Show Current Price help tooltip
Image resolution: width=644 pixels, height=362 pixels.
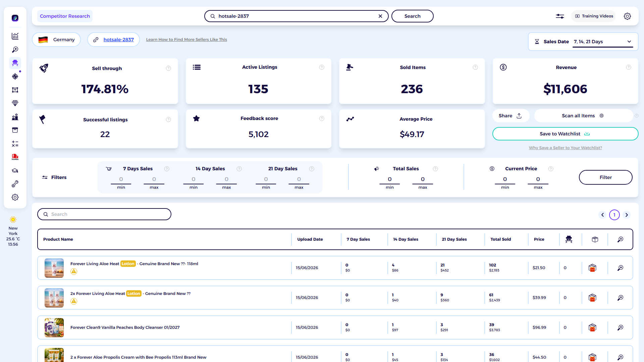coord(550,169)
